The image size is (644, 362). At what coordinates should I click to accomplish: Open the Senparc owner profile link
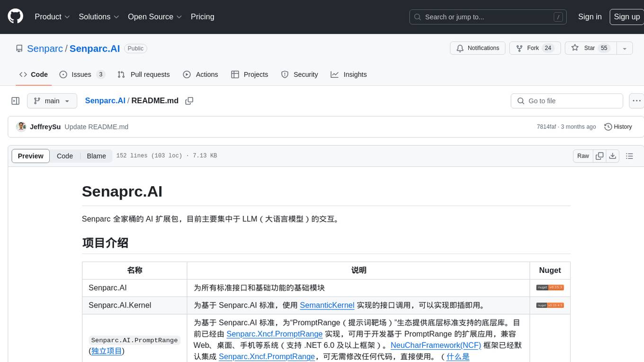tap(45, 48)
